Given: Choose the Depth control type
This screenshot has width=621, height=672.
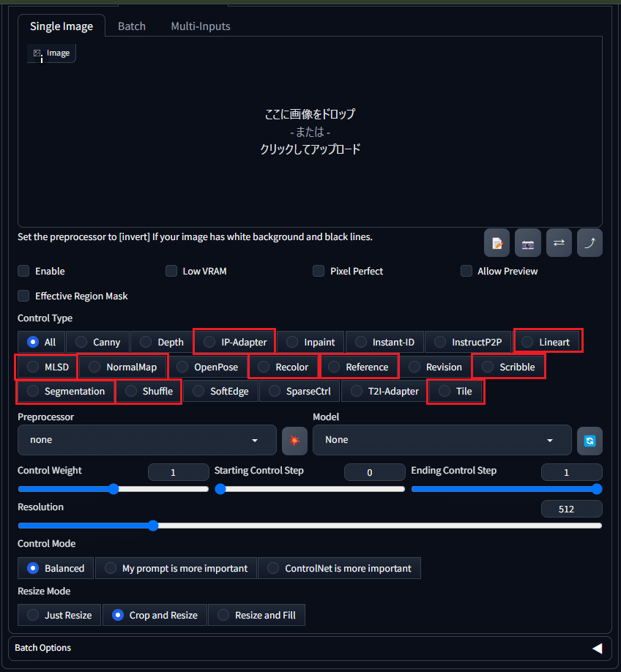Looking at the screenshot, I should pyautogui.click(x=162, y=342).
